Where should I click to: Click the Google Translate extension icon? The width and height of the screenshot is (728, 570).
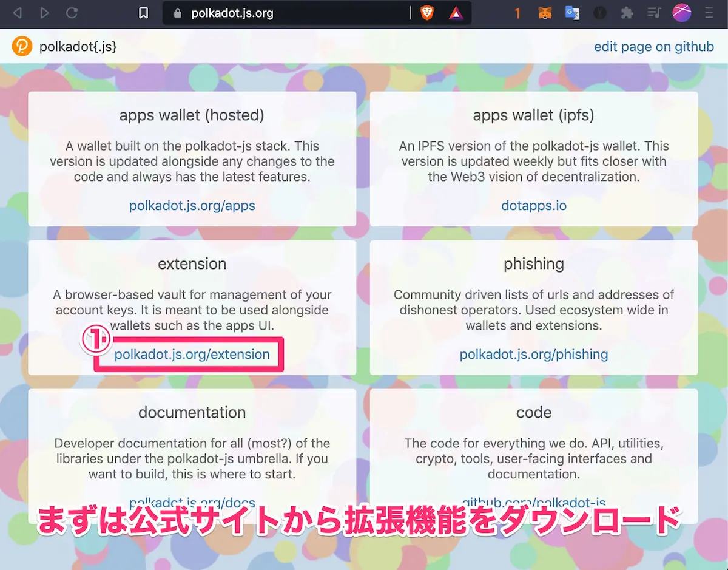pyautogui.click(x=572, y=13)
